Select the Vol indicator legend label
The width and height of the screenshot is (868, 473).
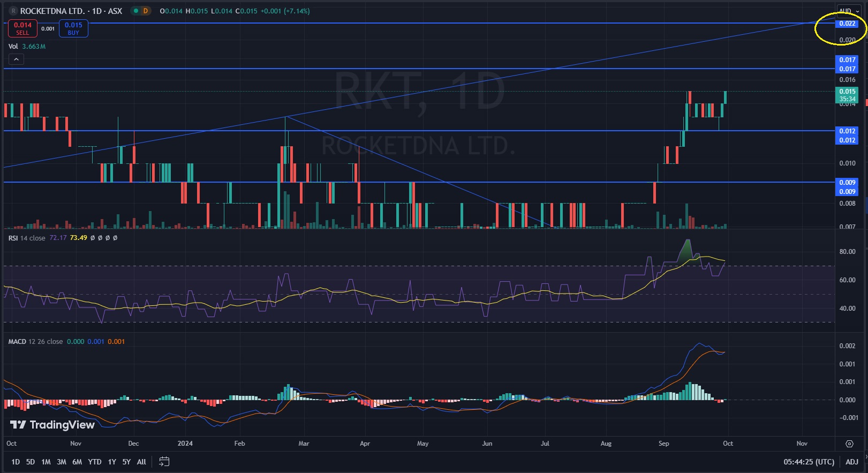point(13,47)
